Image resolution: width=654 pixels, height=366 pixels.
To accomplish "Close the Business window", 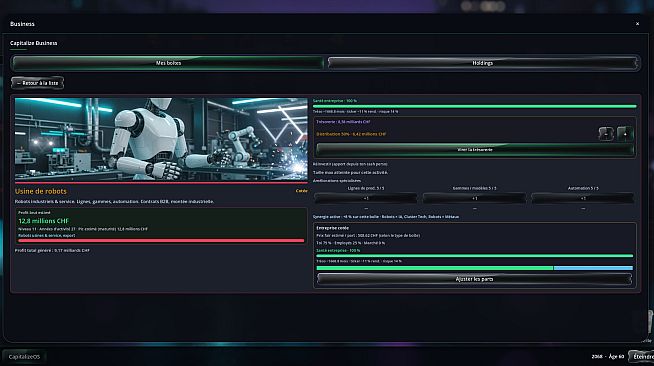I will [x=637, y=24].
